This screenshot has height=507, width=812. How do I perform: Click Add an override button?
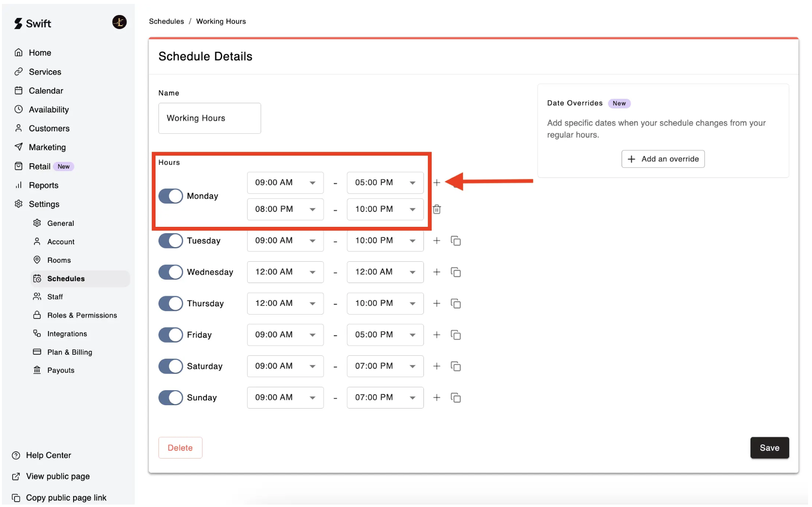tap(662, 159)
